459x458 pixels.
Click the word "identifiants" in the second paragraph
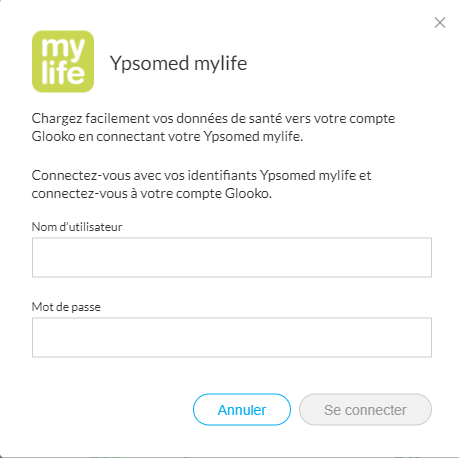click(222, 176)
